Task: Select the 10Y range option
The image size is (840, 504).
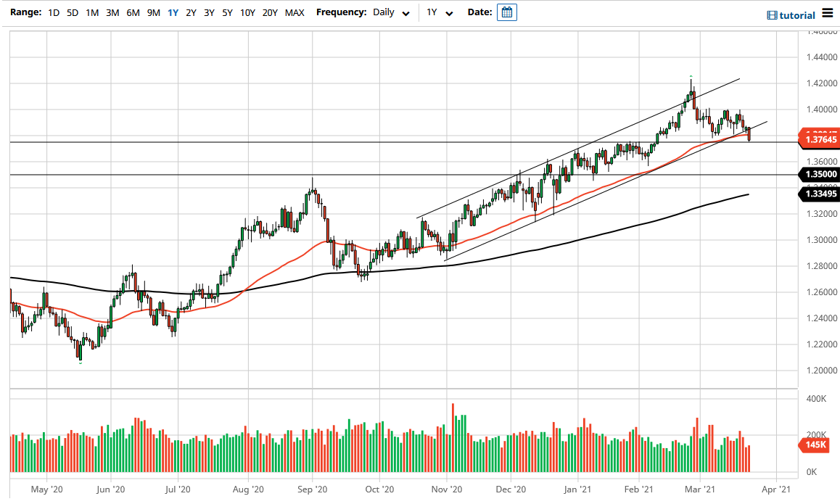Action: 247,12
